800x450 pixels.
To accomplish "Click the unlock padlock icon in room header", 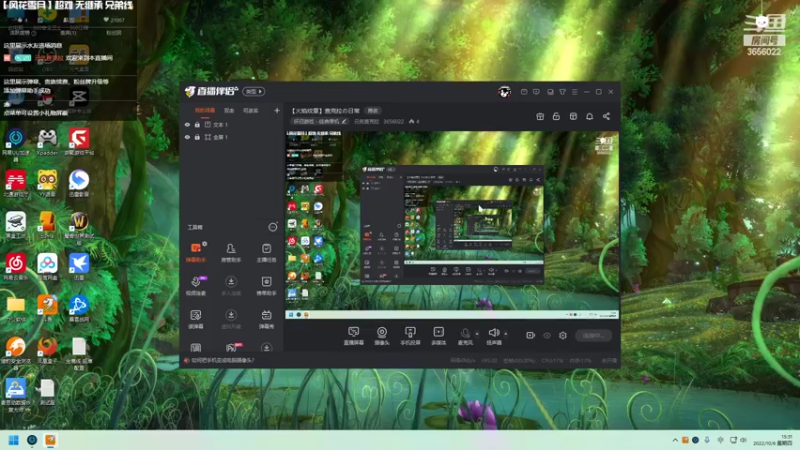I will pyautogui.click(x=556, y=116).
